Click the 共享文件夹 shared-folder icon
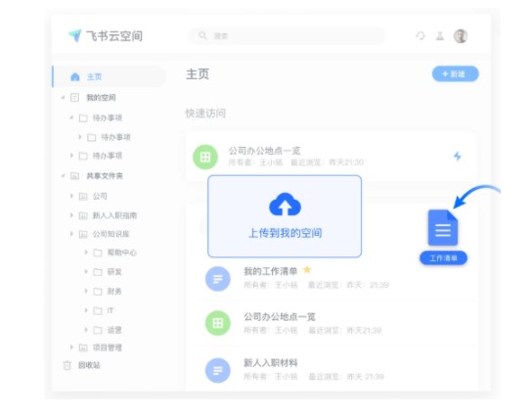 [x=74, y=176]
